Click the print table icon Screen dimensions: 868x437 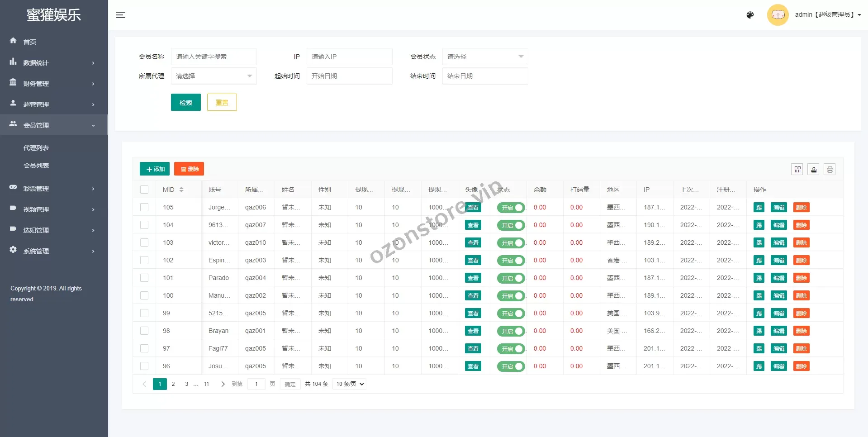click(830, 169)
